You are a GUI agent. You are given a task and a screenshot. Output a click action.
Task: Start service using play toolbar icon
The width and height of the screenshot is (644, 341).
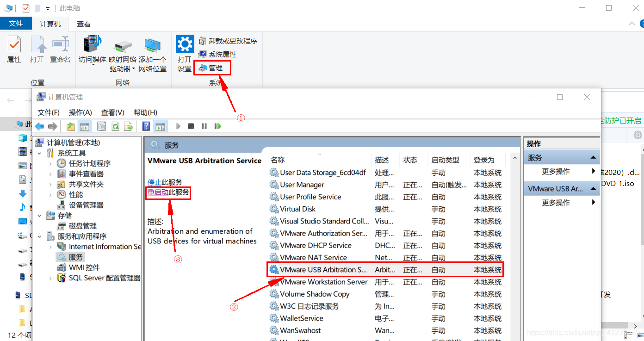pyautogui.click(x=178, y=126)
